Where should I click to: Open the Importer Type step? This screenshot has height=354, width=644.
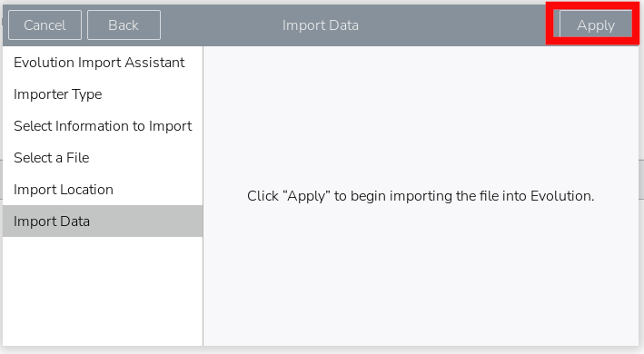point(103,94)
